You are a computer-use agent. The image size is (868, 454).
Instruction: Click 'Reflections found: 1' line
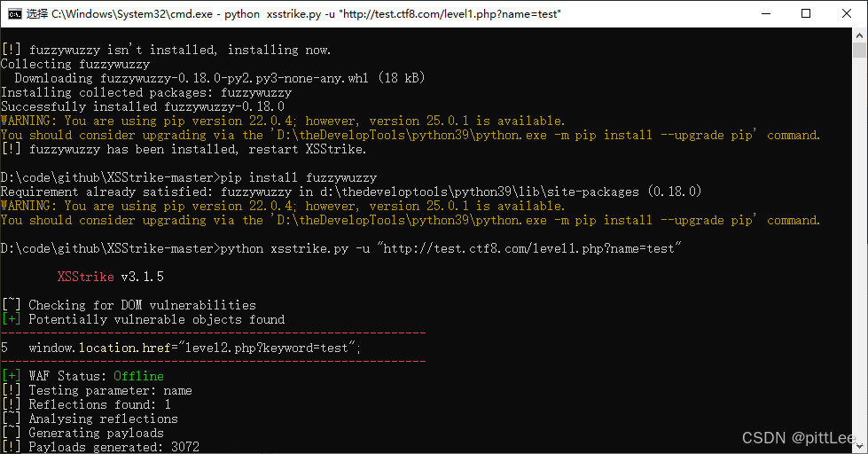[x=86, y=404]
